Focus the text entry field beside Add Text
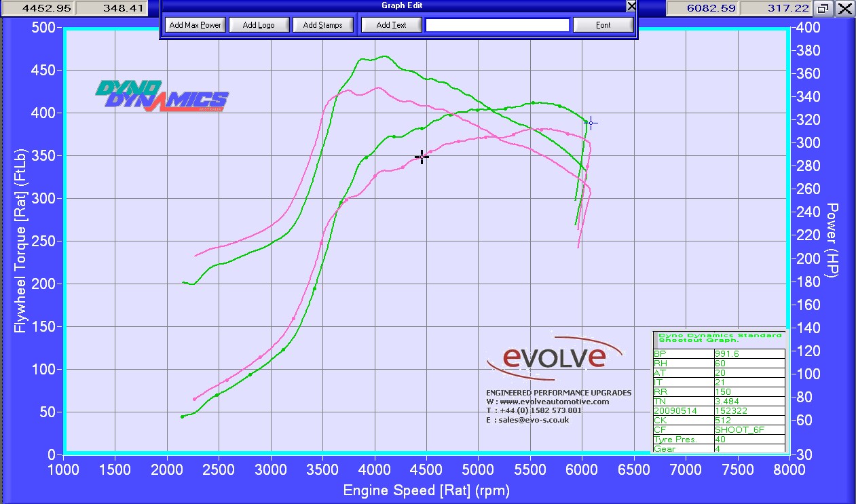This screenshot has height=504, width=856. click(497, 25)
